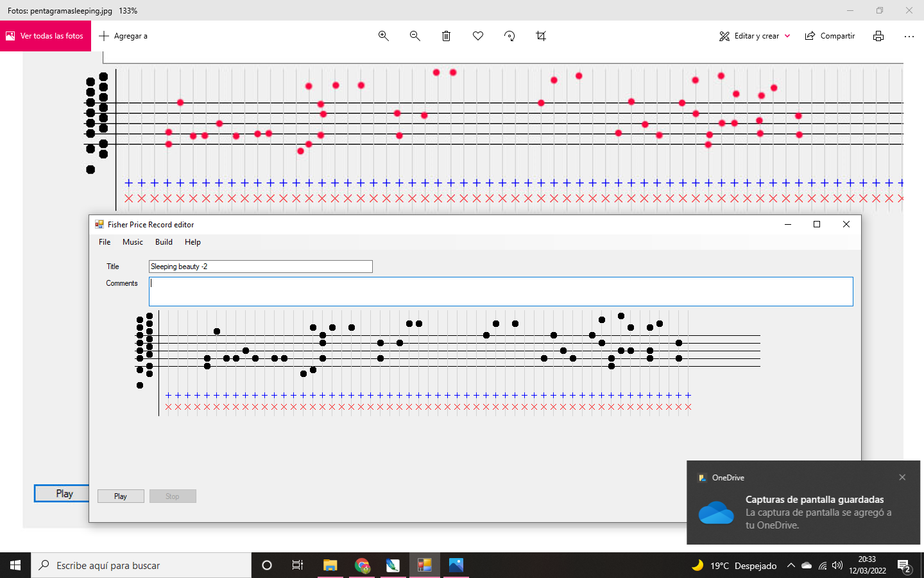Click the Comments text area
The image size is (924, 578).
[501, 292]
